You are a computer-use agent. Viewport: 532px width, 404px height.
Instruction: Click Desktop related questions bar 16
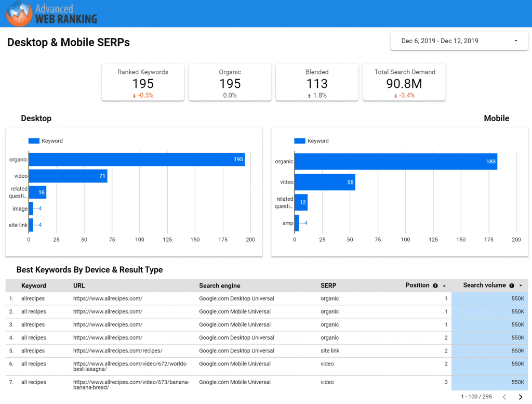point(37,192)
